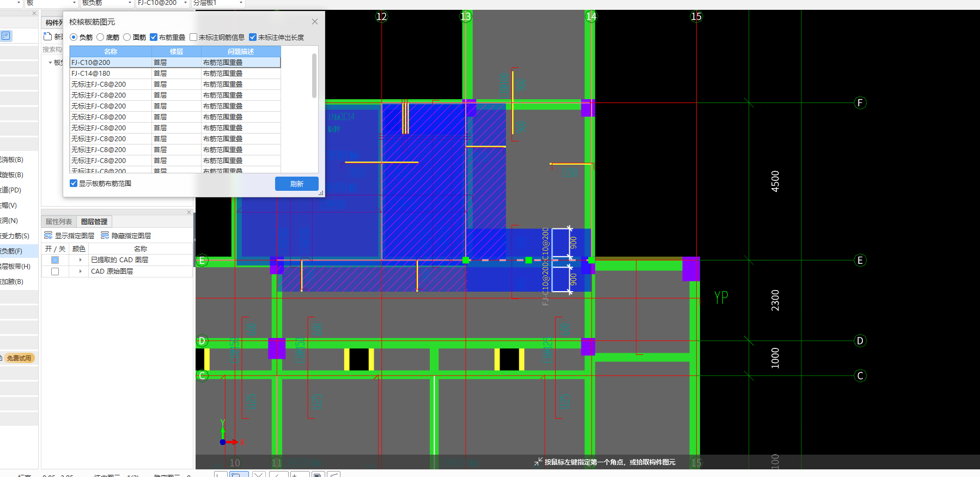Click the purple column at axis 15/E
980x477 pixels.
point(691,269)
